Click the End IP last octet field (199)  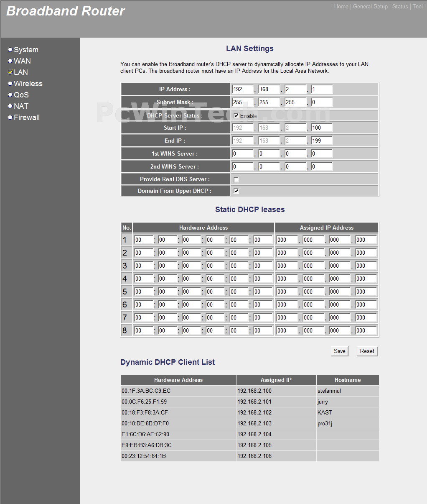pyautogui.click(x=322, y=141)
